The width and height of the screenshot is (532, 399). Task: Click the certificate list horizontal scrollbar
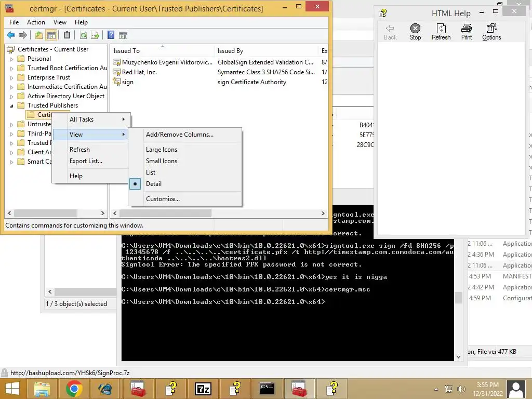point(165,213)
